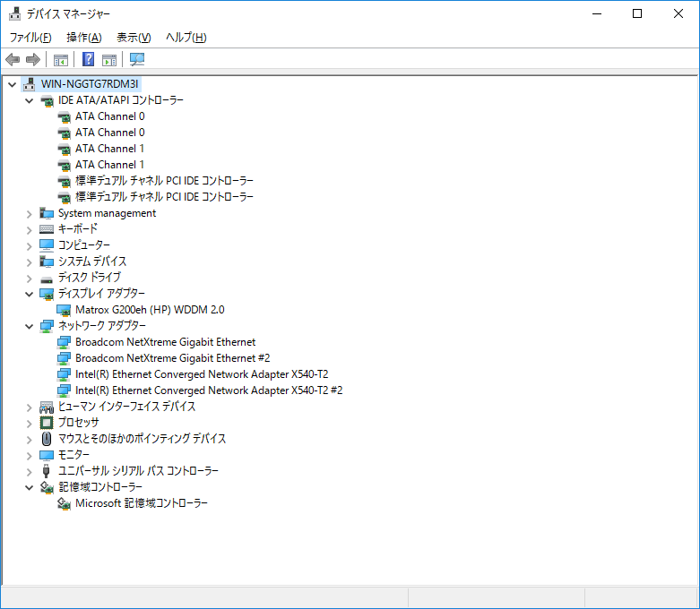Toggle the console tree pane toolbar icon
This screenshot has height=609, width=700.
point(61,60)
